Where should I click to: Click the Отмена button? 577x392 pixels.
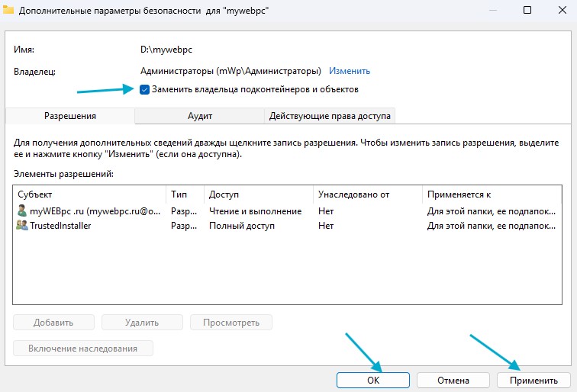click(453, 381)
